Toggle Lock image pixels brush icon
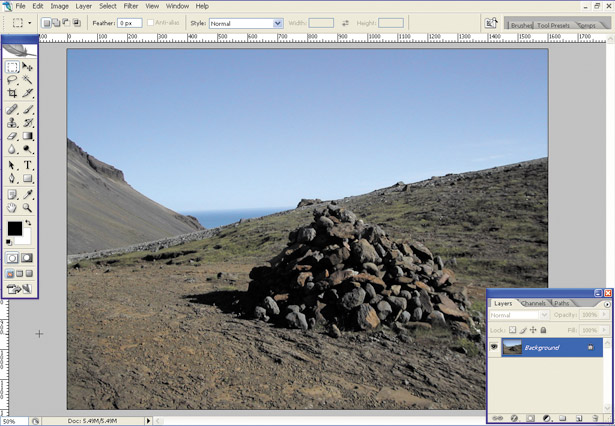Screen dimensions: 615x426 [523, 330]
